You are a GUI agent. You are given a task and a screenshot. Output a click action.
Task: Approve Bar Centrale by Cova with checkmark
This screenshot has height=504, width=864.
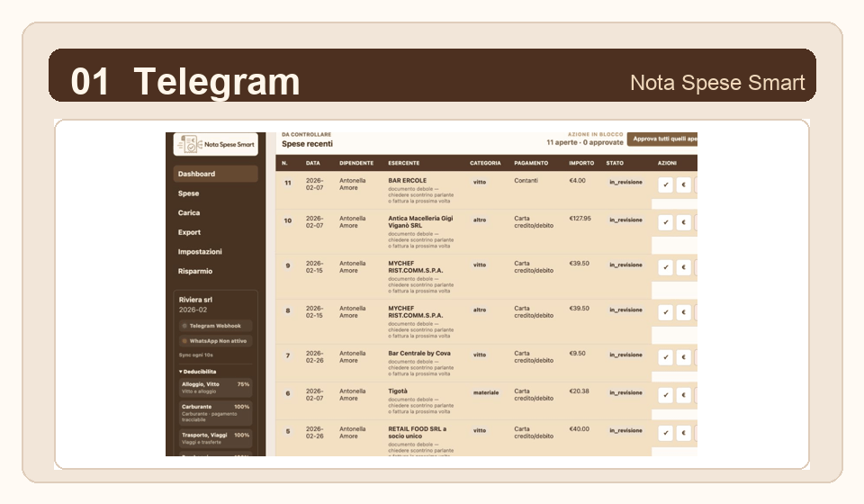[x=666, y=357]
